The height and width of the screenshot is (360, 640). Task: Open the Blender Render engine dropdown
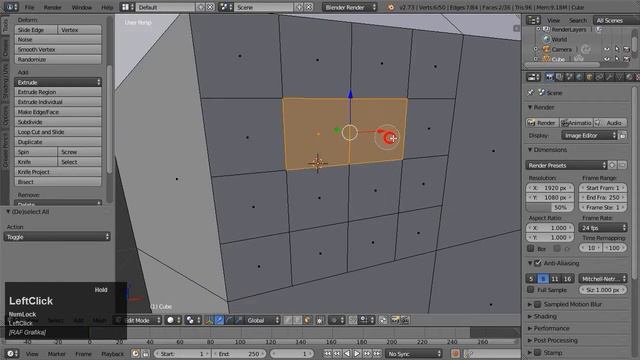click(349, 7)
